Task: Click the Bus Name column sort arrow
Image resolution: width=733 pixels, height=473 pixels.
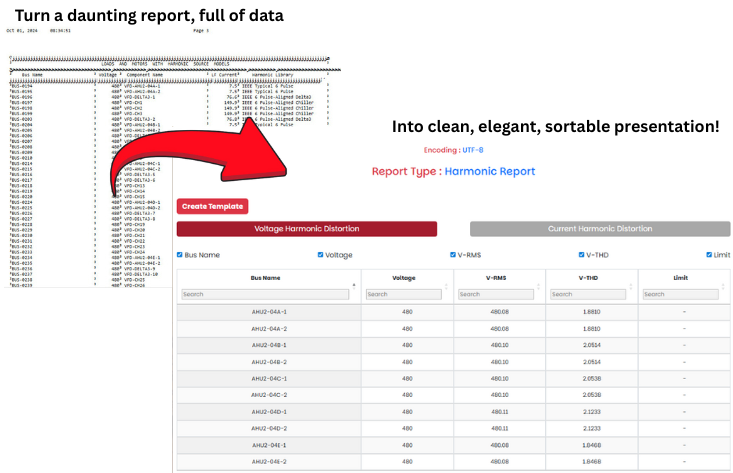Action: click(x=353, y=285)
